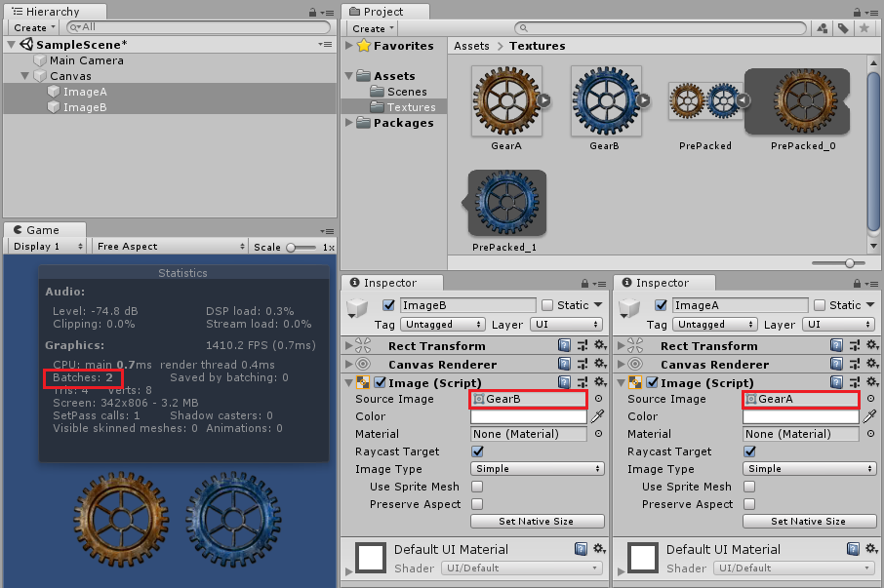The image size is (884, 588).
Task: Expand GearA sprite sub-assets arrow
Action: point(543,100)
